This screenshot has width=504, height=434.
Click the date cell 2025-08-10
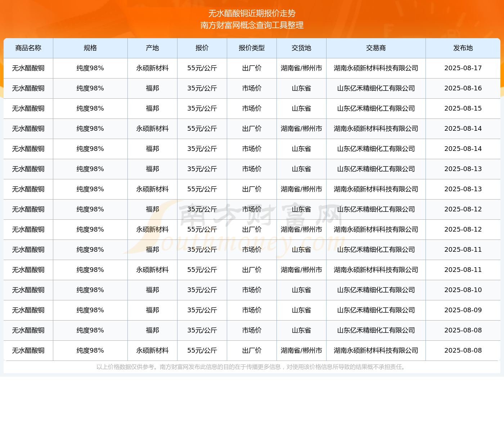click(463, 290)
